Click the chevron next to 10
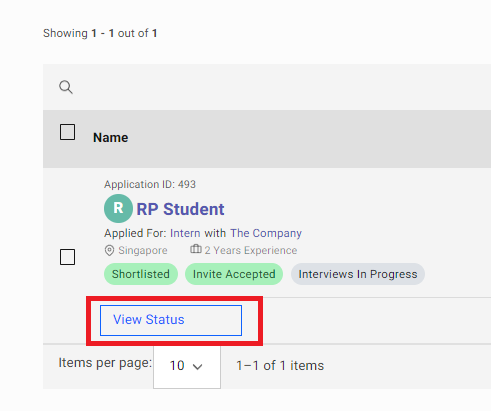The image size is (491, 411). (198, 367)
